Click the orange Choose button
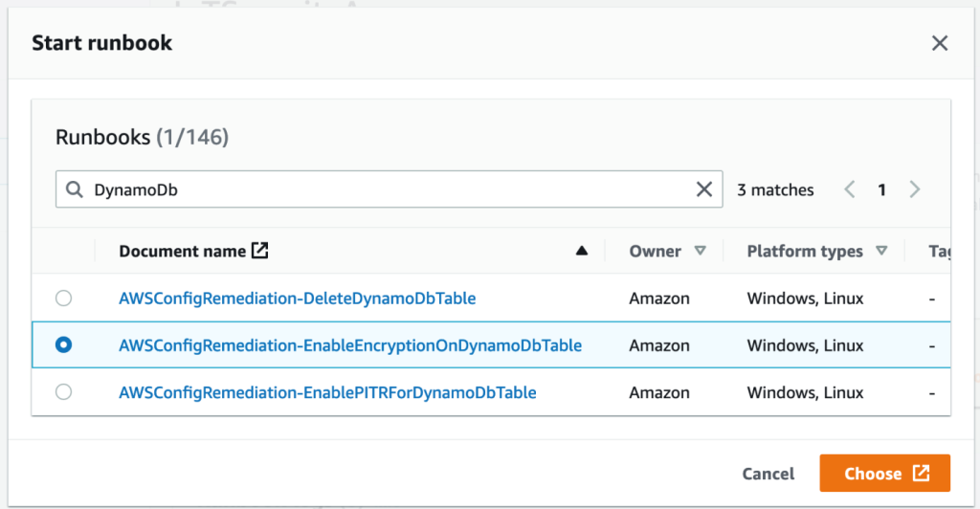The width and height of the screenshot is (980, 509). pyautogui.click(x=885, y=474)
